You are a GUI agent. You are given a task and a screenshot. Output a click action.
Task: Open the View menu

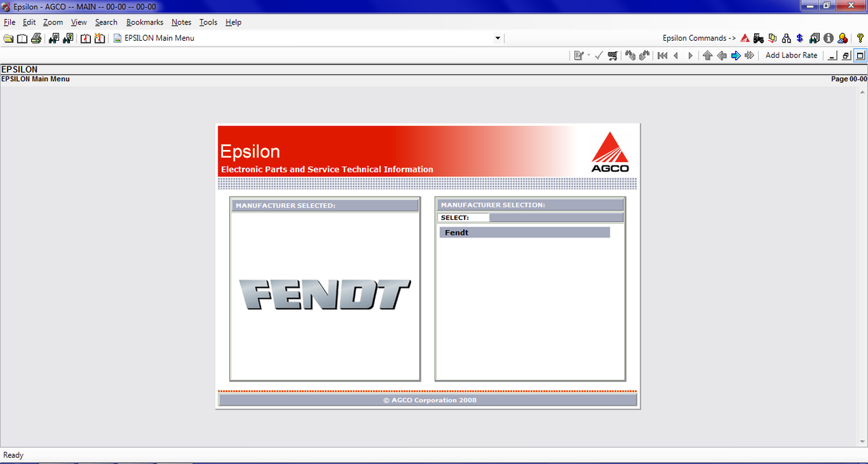[x=79, y=22]
